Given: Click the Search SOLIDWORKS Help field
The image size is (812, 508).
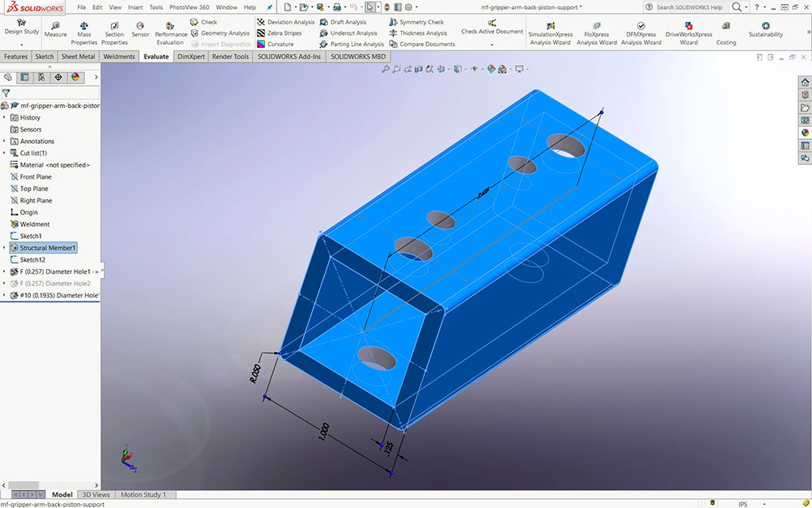Looking at the screenshot, I should pyautogui.click(x=689, y=7).
